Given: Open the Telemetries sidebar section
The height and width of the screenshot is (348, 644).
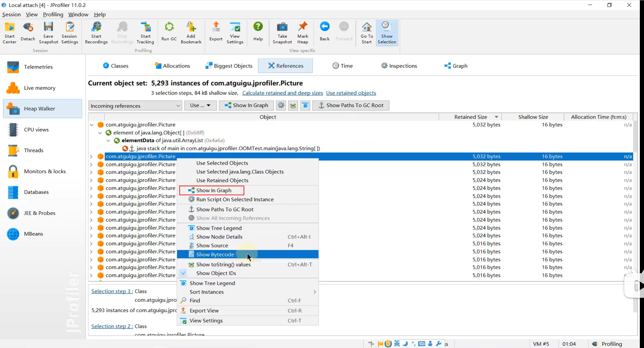Looking at the screenshot, I should tap(42, 67).
